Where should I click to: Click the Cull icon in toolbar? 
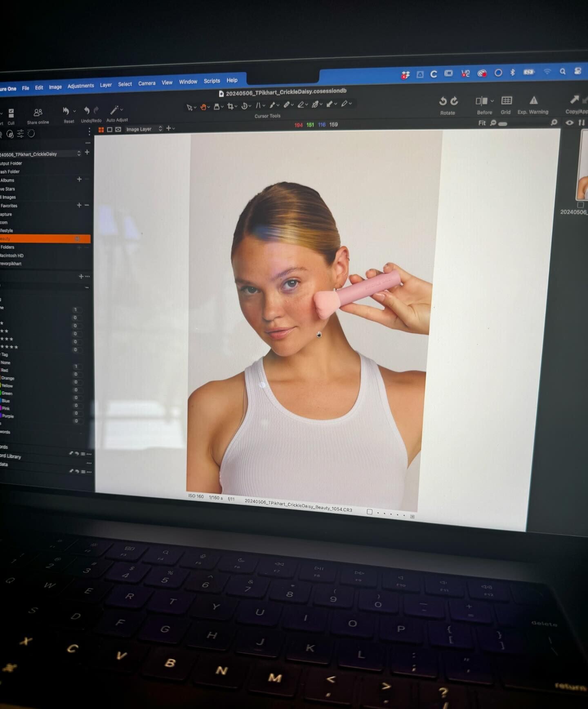pos(11,113)
